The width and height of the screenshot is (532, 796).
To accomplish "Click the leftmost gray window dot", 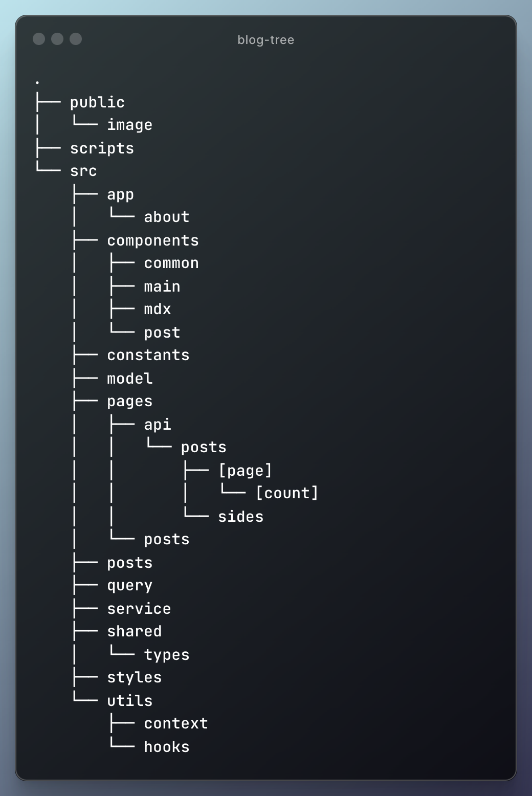I will [39, 39].
